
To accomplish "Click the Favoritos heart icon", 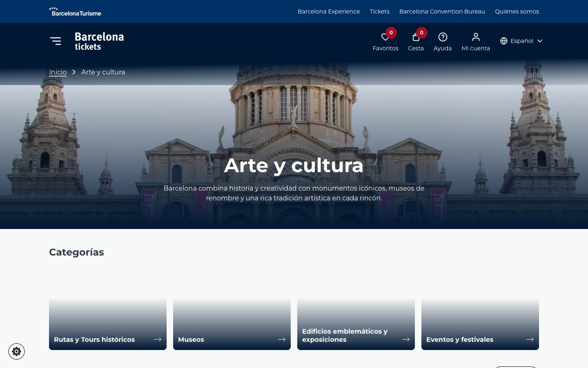I will click(385, 38).
